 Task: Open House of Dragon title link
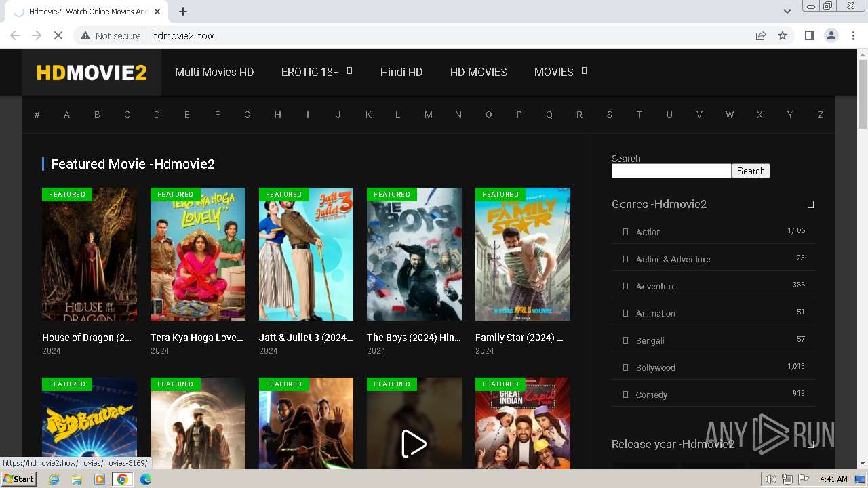[87, 338]
